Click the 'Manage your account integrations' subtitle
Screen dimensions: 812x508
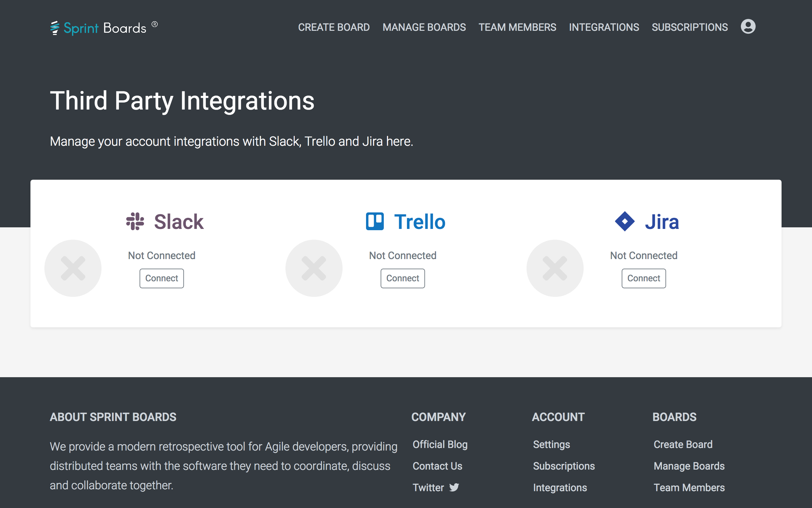[232, 142]
